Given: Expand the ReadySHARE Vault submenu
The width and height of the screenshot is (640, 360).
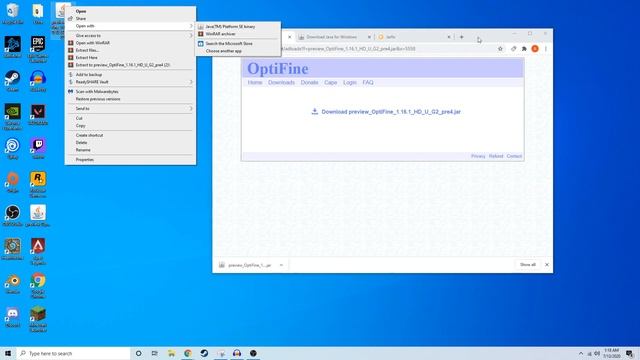Looking at the screenshot, I should tap(130, 82).
